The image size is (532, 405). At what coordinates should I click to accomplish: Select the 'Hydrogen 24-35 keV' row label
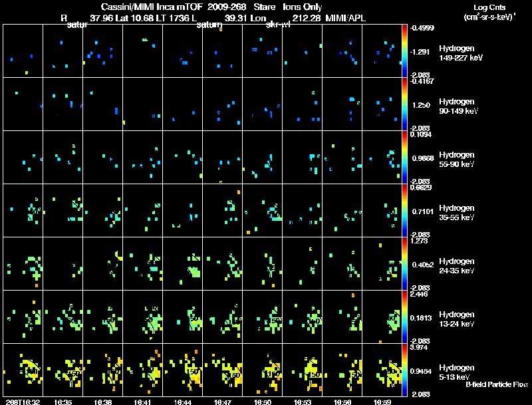click(457, 266)
